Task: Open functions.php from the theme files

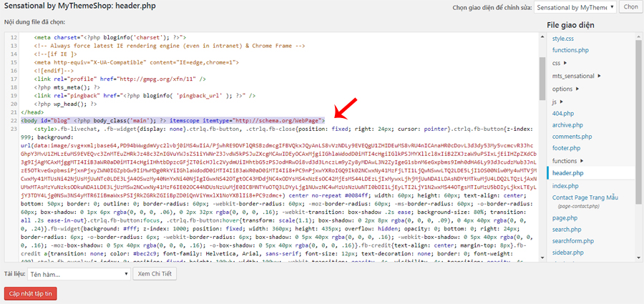Action: click(x=570, y=51)
